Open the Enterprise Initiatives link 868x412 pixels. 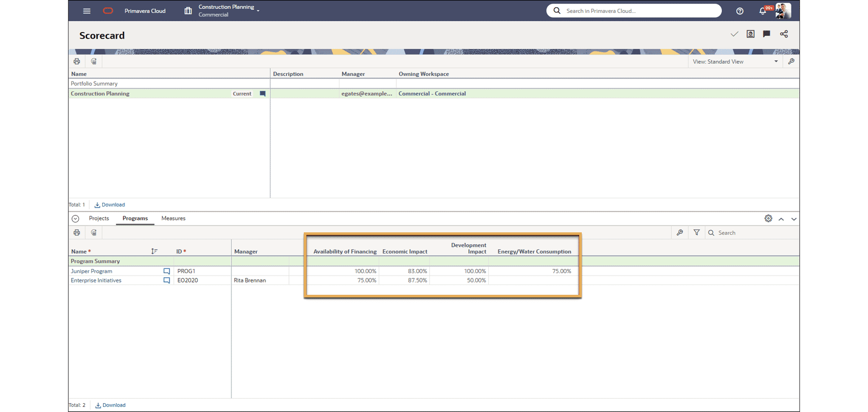tap(96, 280)
